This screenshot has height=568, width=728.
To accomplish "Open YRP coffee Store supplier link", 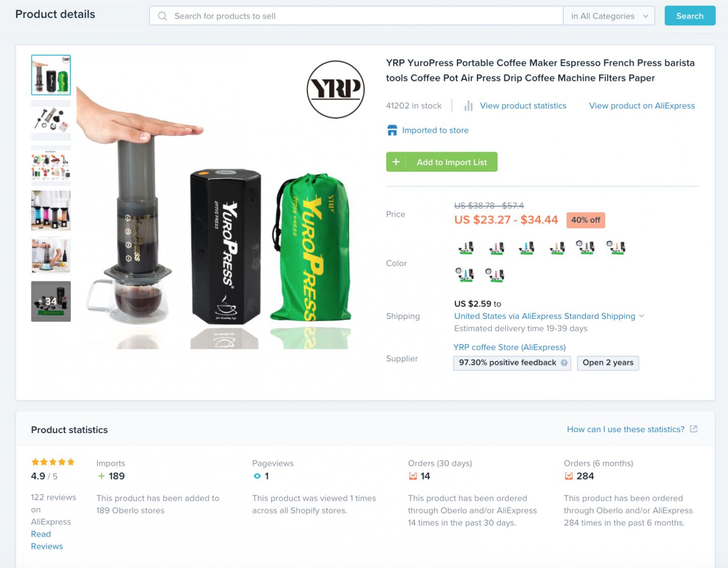I will point(510,347).
